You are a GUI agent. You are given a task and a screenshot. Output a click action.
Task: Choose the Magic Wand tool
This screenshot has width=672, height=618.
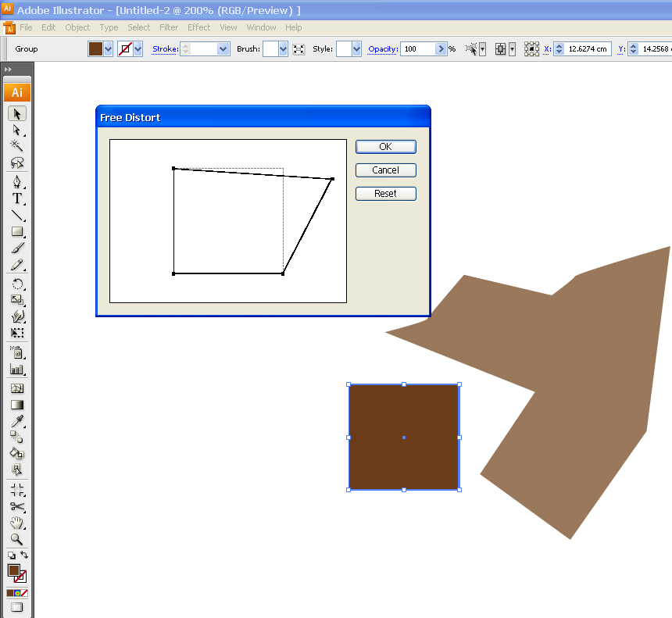click(16, 146)
